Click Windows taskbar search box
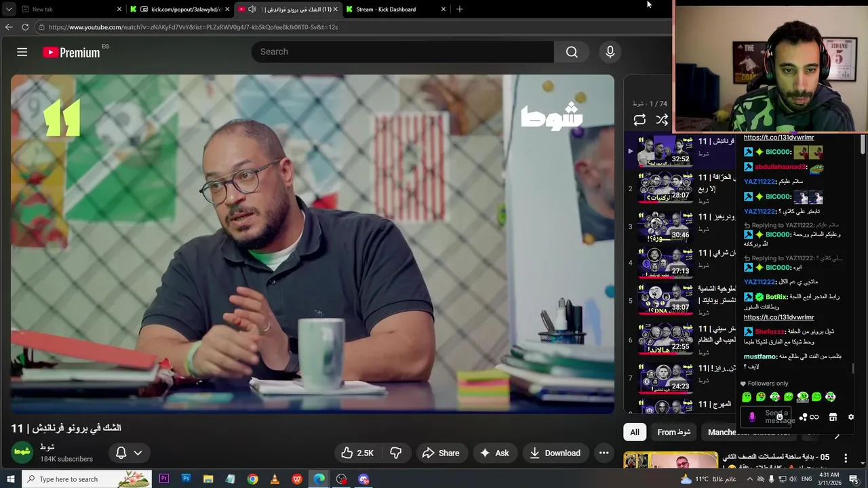Image resolution: width=868 pixels, height=488 pixels. point(87,479)
